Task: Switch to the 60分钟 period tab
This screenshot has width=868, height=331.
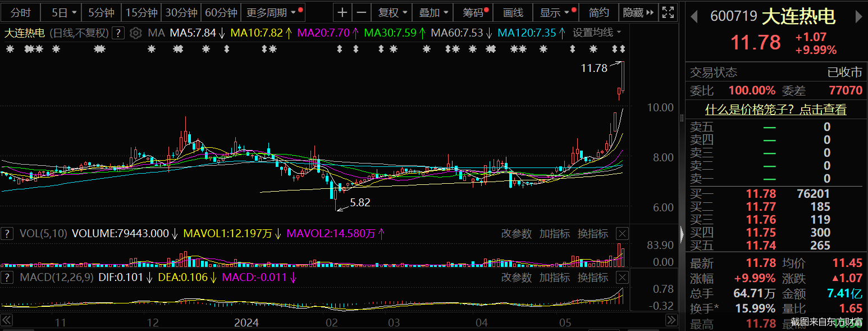Action: (221, 12)
